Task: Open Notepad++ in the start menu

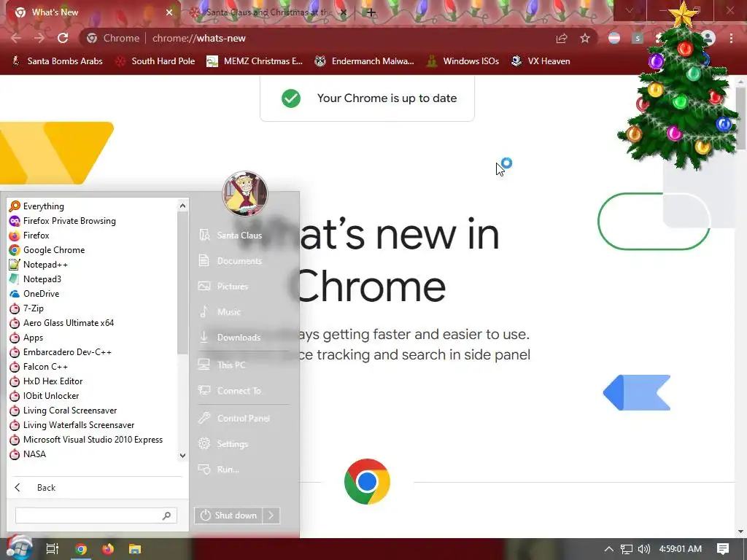Action: tap(93, 265)
